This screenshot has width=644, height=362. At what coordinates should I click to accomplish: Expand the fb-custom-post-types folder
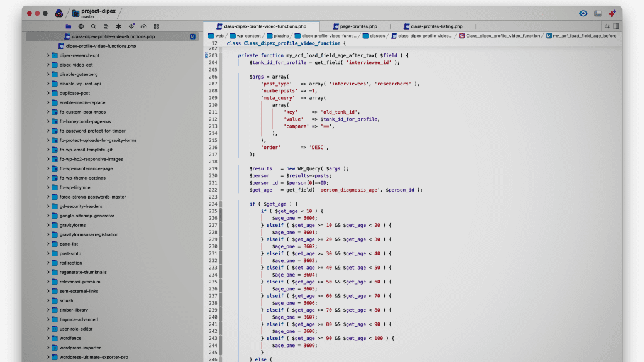(48, 112)
